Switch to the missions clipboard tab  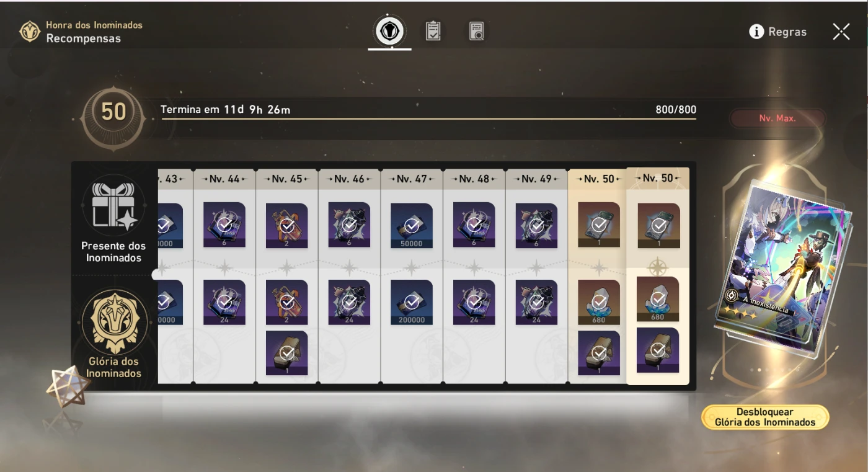[x=433, y=31]
